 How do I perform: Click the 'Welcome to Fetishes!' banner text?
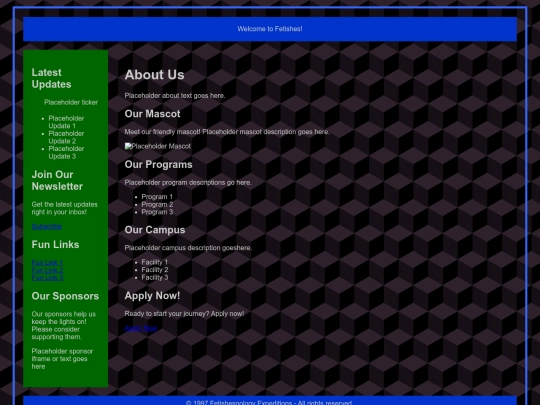(x=270, y=29)
